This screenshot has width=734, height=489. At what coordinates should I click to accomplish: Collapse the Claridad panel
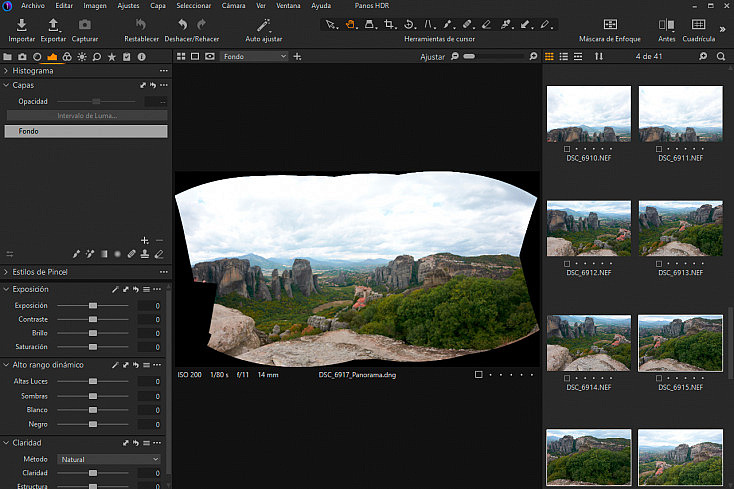(6, 443)
